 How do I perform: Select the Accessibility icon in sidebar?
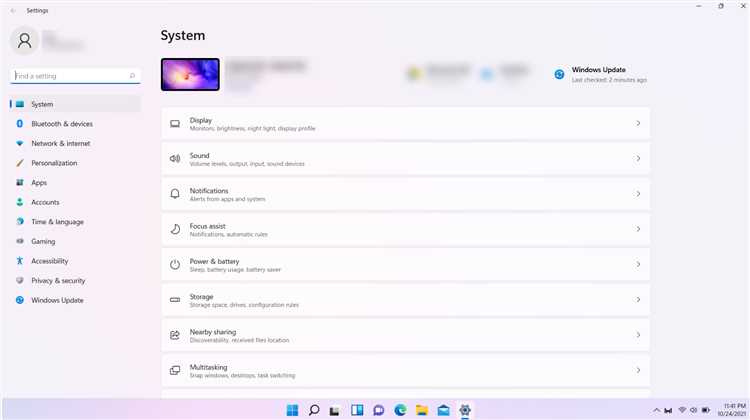coord(20,261)
